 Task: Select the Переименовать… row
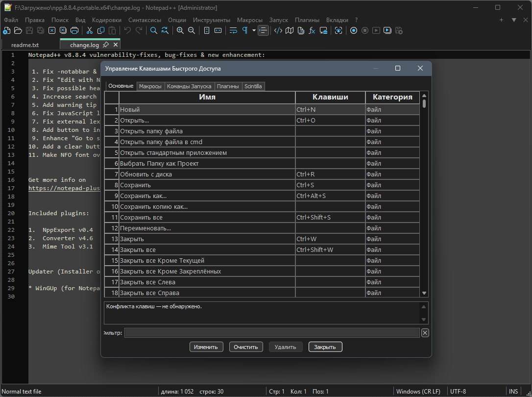pyautogui.click(x=262, y=228)
